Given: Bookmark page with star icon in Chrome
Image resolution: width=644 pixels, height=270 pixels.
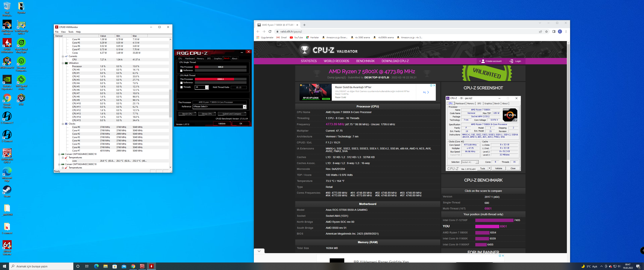Looking at the screenshot, I should click(x=546, y=31).
